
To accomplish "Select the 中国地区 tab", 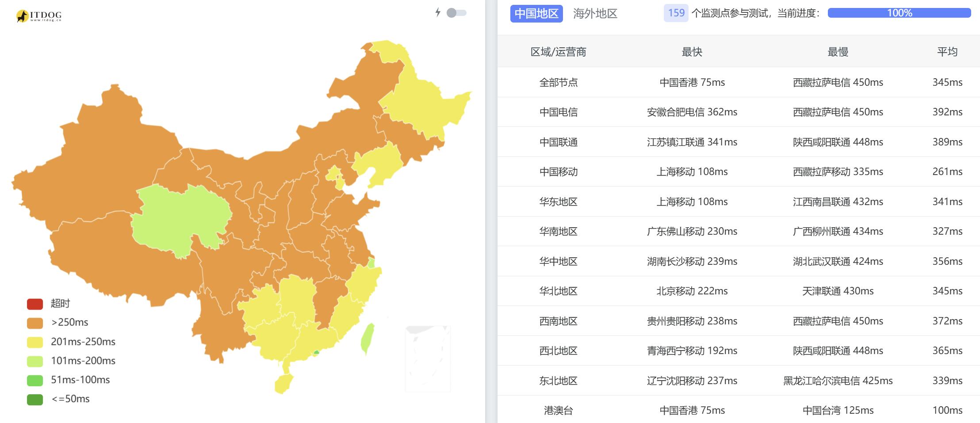I will (x=536, y=14).
